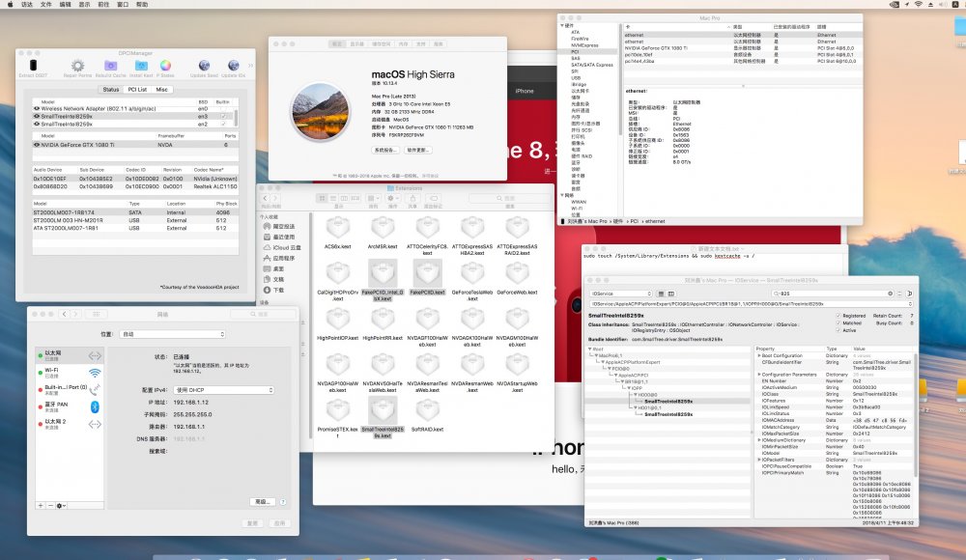Open Finder action gear dropdown

pyautogui.click(x=392, y=198)
